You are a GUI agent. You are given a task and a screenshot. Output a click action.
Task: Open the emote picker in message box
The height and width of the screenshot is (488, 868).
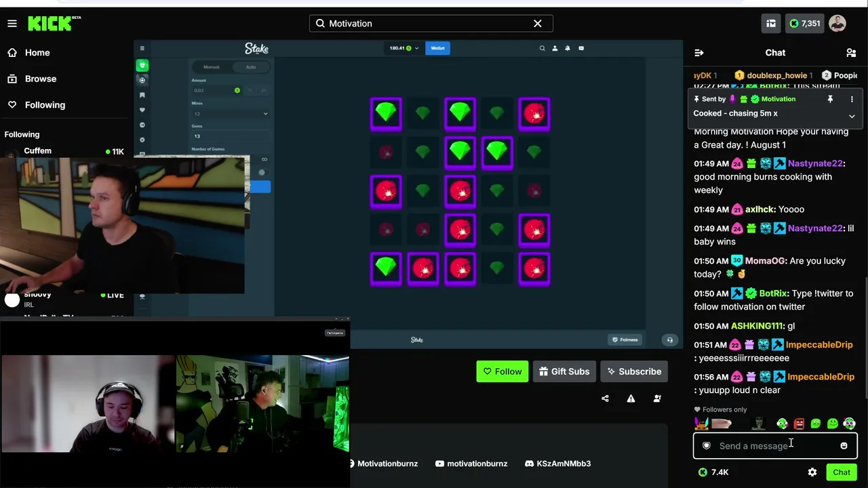tap(844, 446)
